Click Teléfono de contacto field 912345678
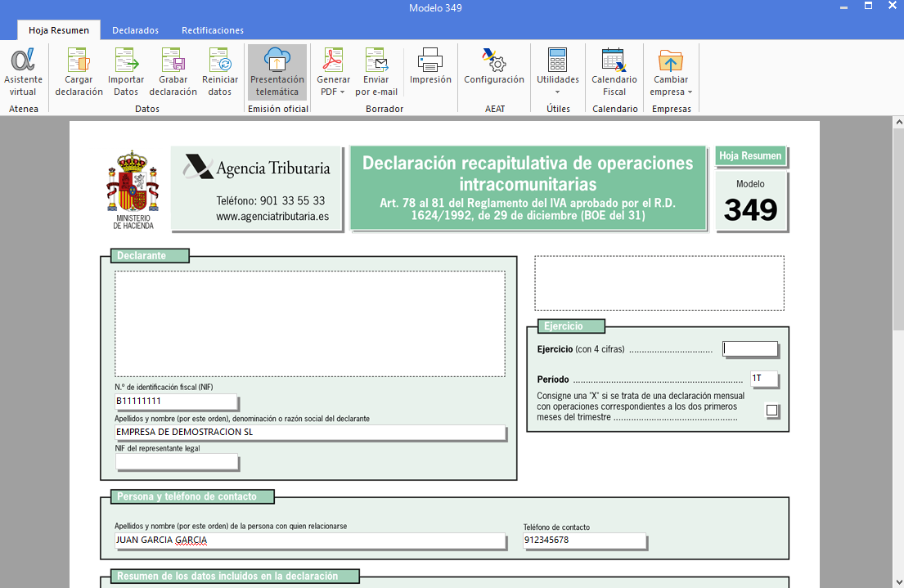The height and width of the screenshot is (588, 904). coord(585,540)
